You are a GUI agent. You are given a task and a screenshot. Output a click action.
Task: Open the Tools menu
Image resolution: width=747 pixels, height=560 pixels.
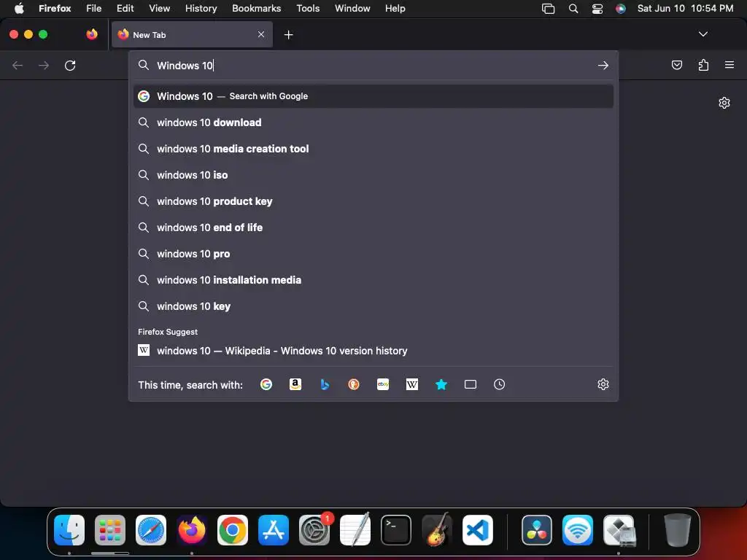tap(308, 8)
